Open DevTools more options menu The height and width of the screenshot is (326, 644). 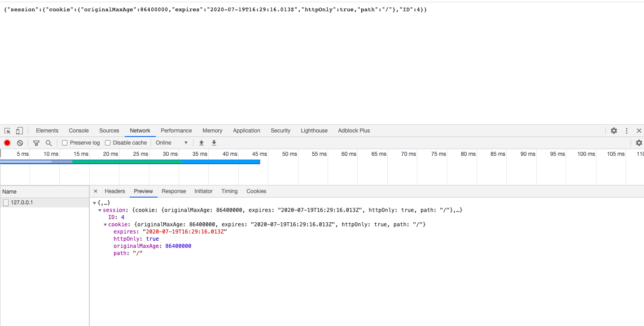(x=626, y=131)
